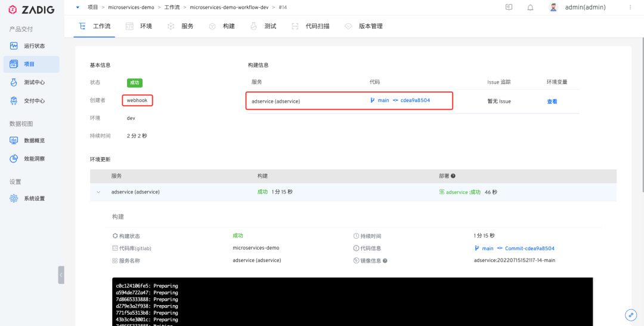Open 项目 in sidebar

[x=31, y=64]
